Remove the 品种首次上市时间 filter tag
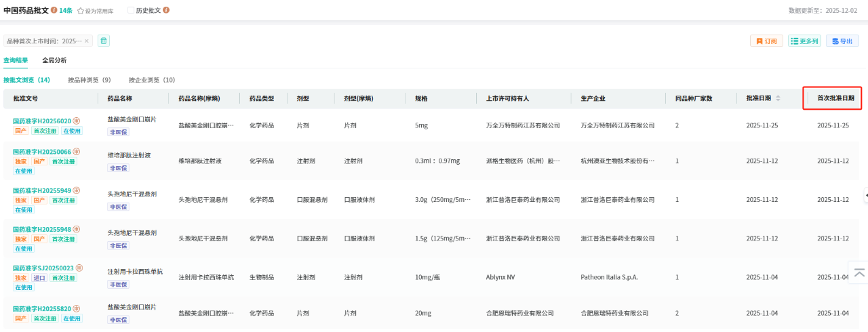868x332 pixels. pos(86,41)
